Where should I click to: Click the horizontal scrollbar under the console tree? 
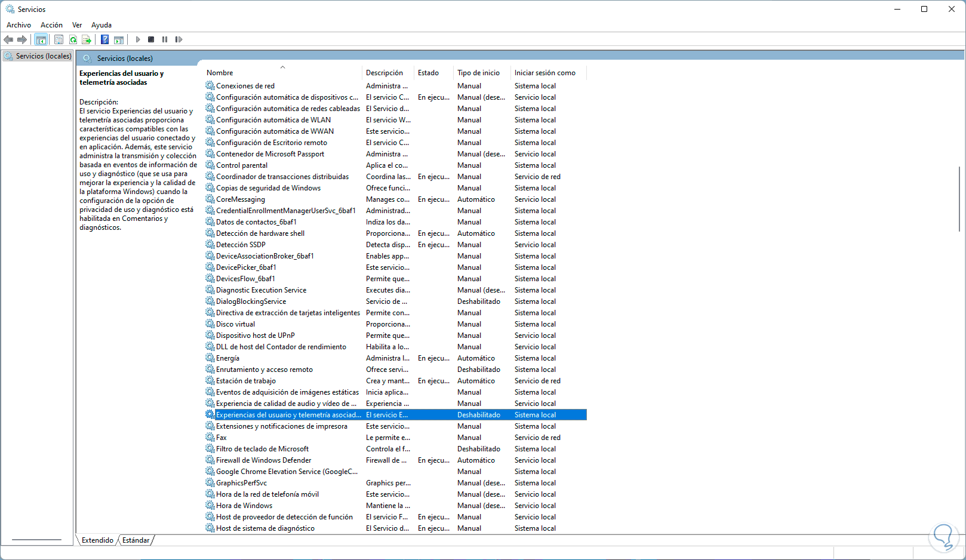[36, 540]
